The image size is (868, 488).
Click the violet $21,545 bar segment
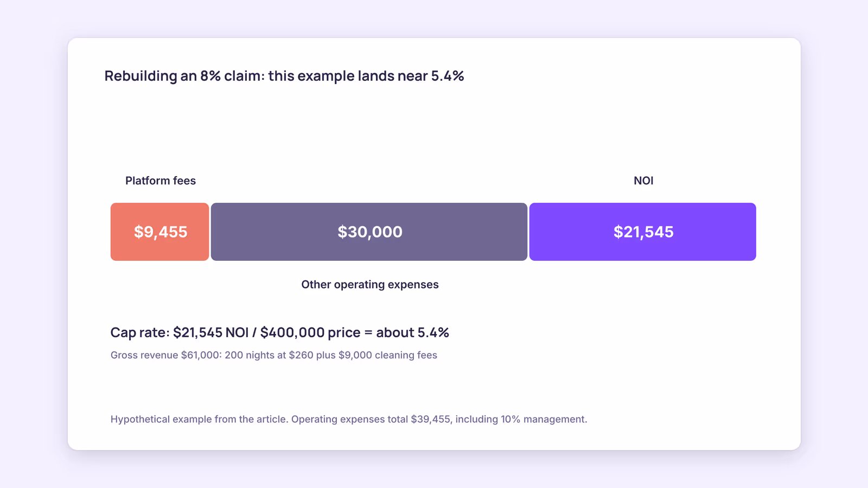coord(643,232)
